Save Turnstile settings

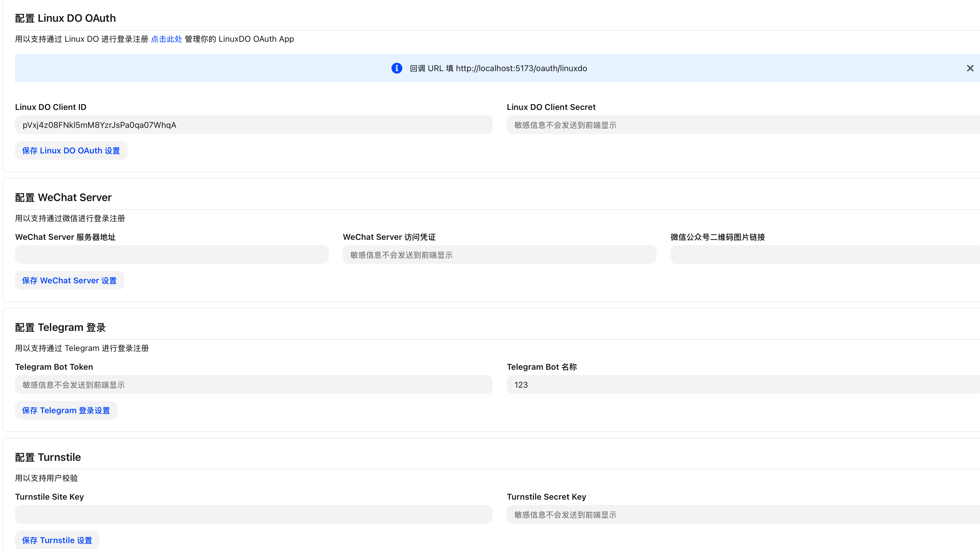[57, 540]
